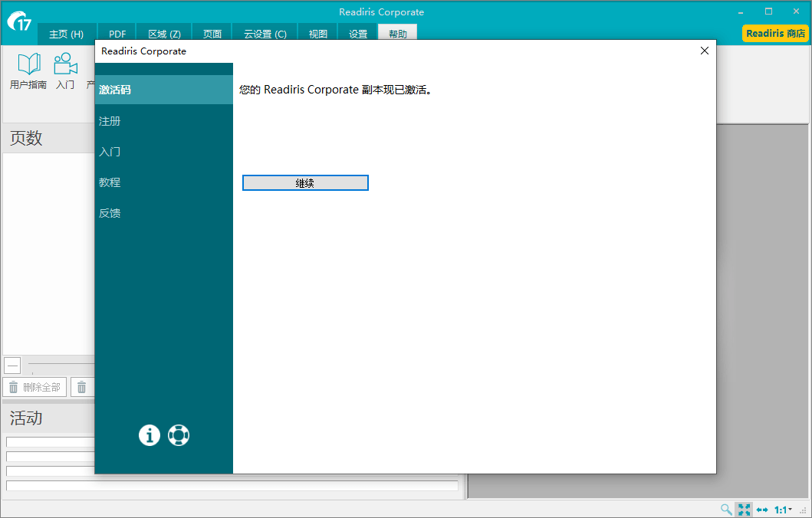The height and width of the screenshot is (518, 812).
Task: Click the info icon in dialog sidebar
Action: click(149, 435)
